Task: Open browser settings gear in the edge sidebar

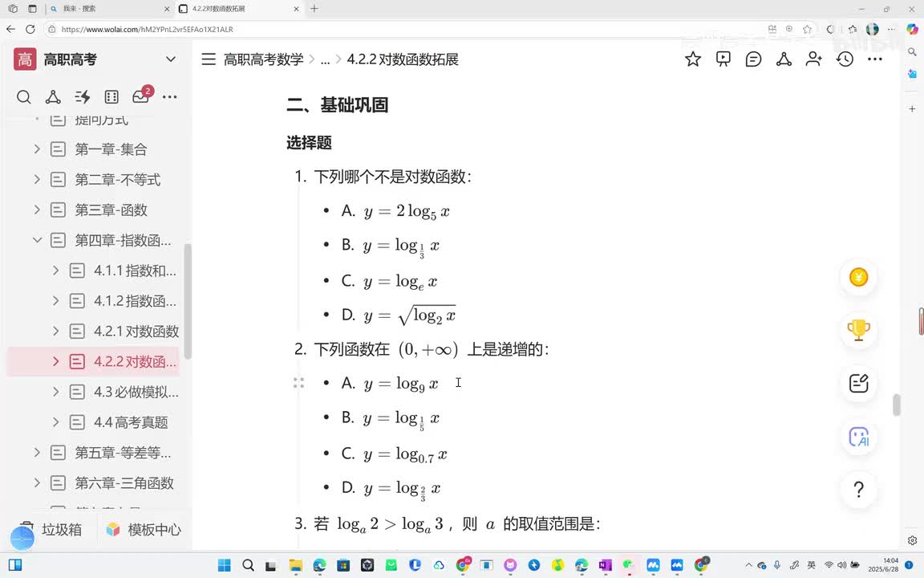Action: point(912,540)
